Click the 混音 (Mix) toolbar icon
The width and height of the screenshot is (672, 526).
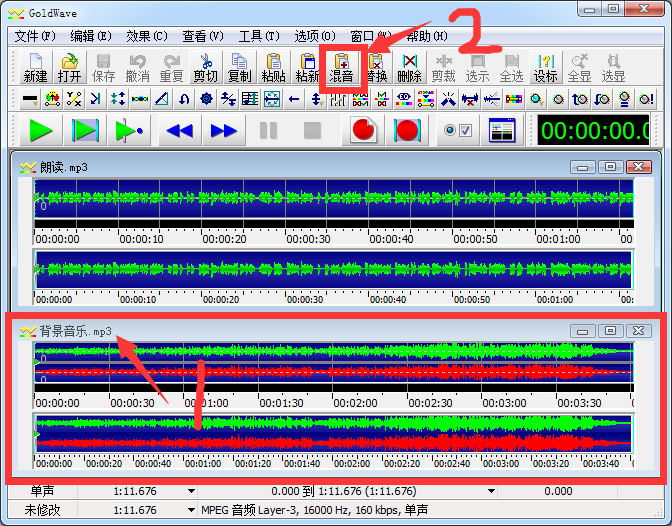pos(342,67)
